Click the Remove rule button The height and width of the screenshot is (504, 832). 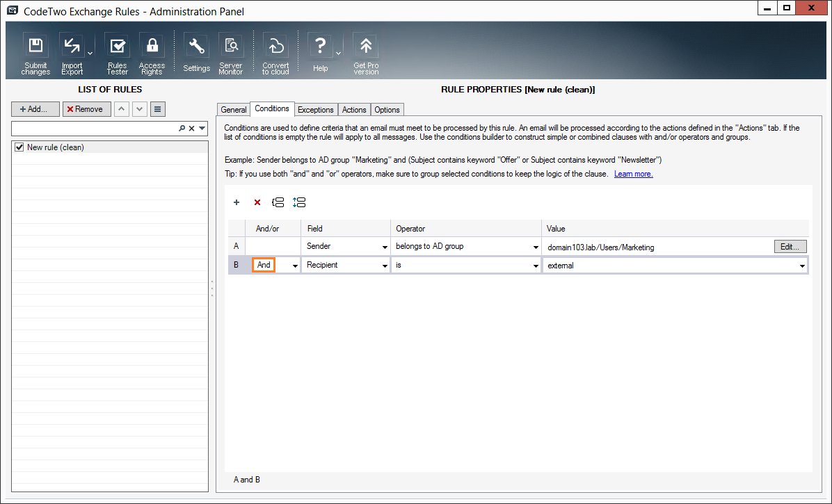86,109
